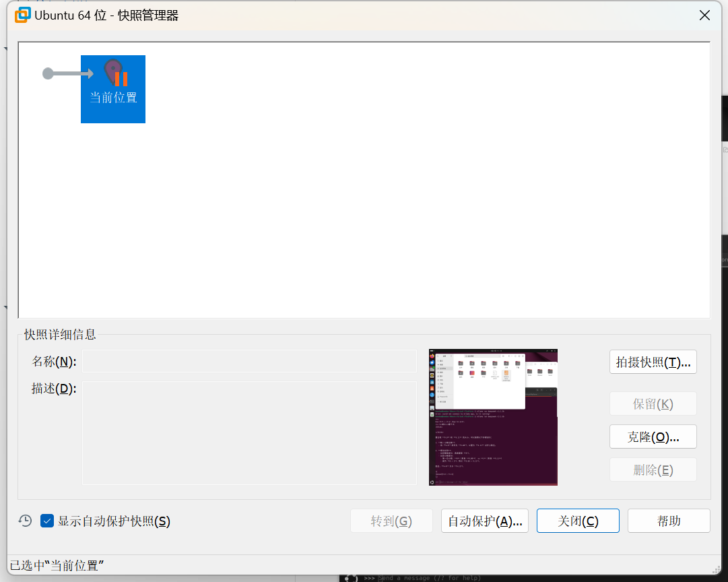Click empty space in the snapshot tree
Screen dimensions: 728x582
pos(404,202)
